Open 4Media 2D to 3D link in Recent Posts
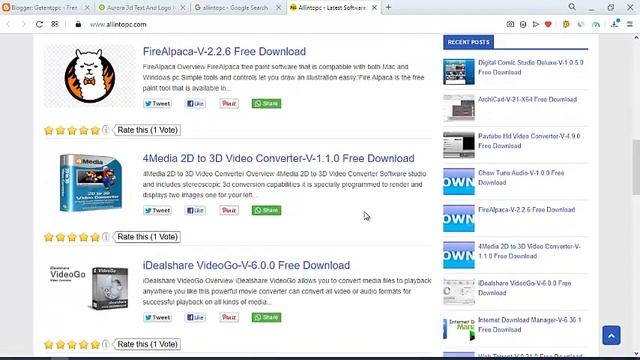The image size is (640, 360). tap(529, 251)
